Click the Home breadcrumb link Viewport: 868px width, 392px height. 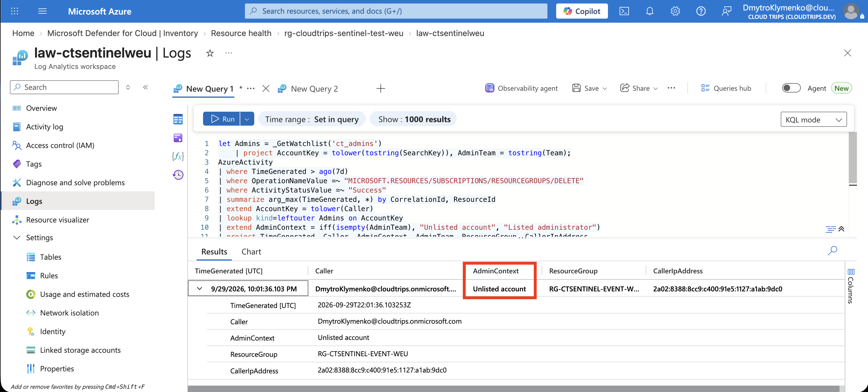(23, 33)
